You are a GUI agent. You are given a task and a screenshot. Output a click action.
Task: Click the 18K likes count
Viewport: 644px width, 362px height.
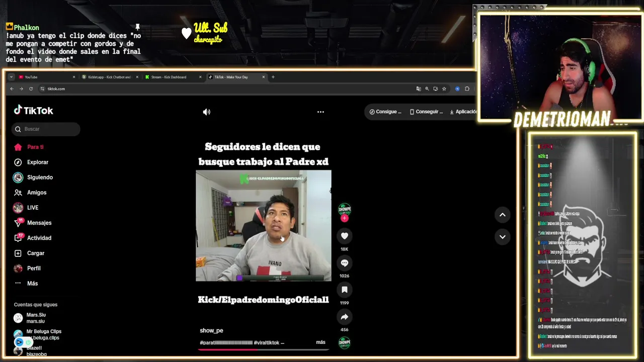coord(345,249)
